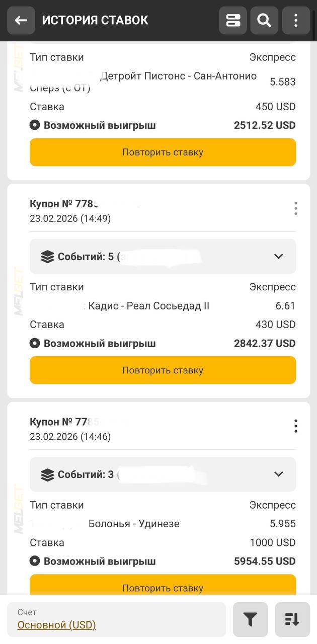Screen dimensions: 317x644
Task: Repeat the 430 USD bet
Action: (163, 370)
